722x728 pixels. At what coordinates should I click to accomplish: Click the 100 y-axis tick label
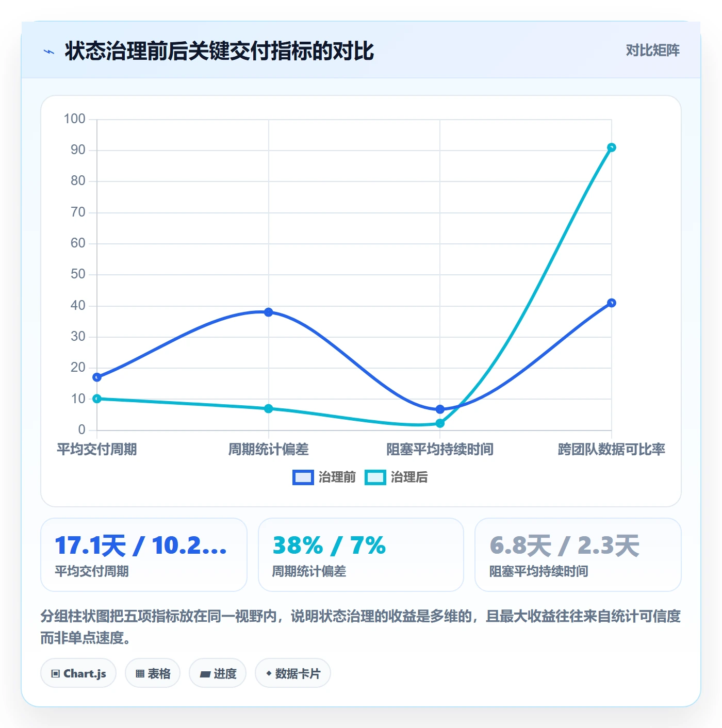tap(74, 119)
